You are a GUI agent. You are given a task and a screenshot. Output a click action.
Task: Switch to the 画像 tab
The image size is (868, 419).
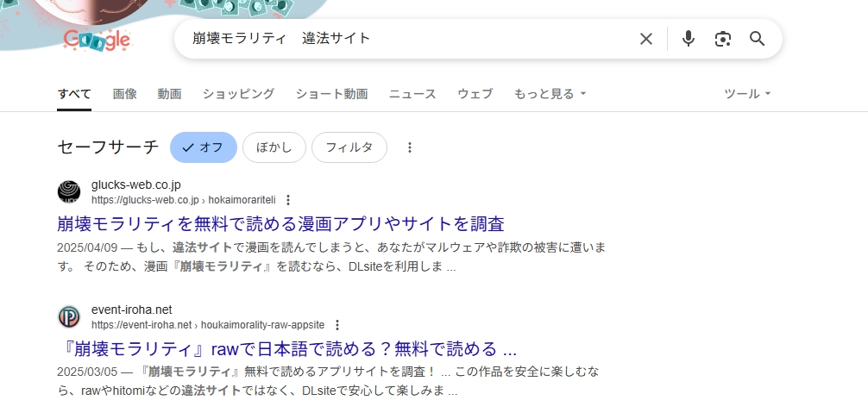pos(124,94)
